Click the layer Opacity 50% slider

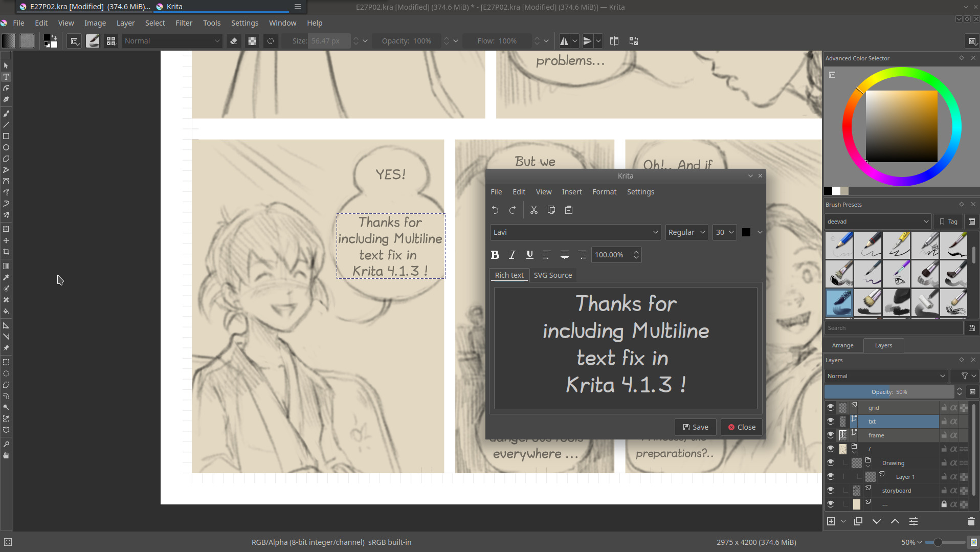[x=889, y=392]
